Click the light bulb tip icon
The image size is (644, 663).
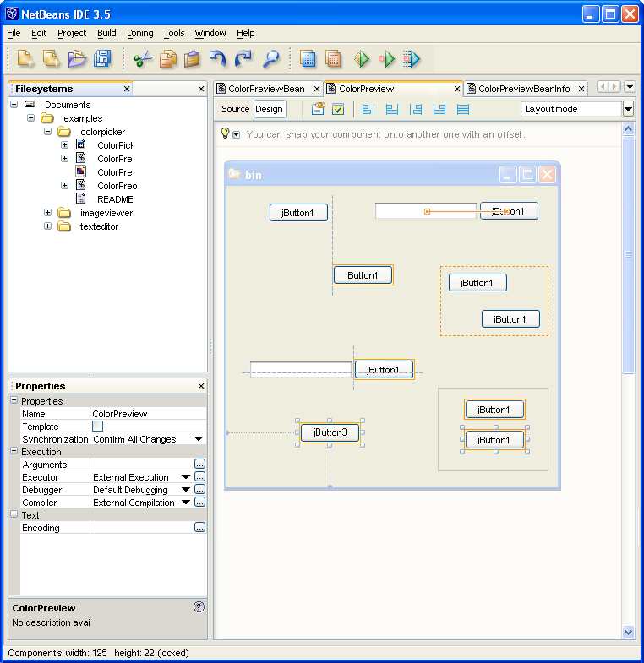point(225,133)
